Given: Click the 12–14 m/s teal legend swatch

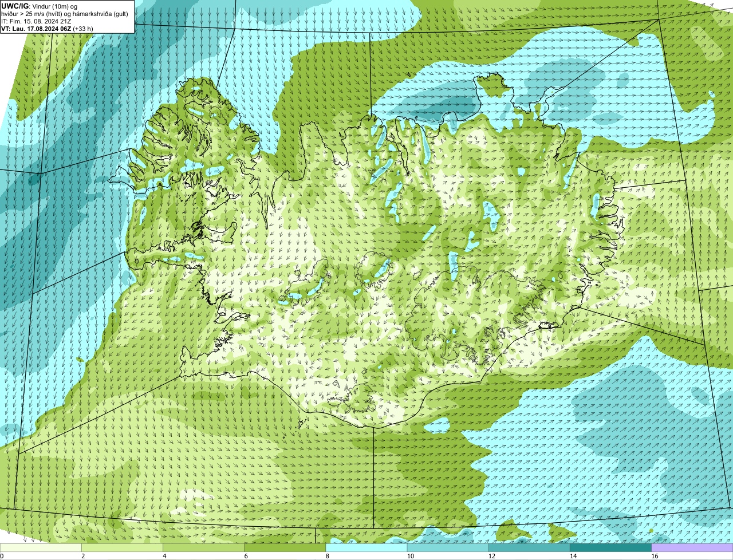Looking at the screenshot, I should tap(529, 547).
